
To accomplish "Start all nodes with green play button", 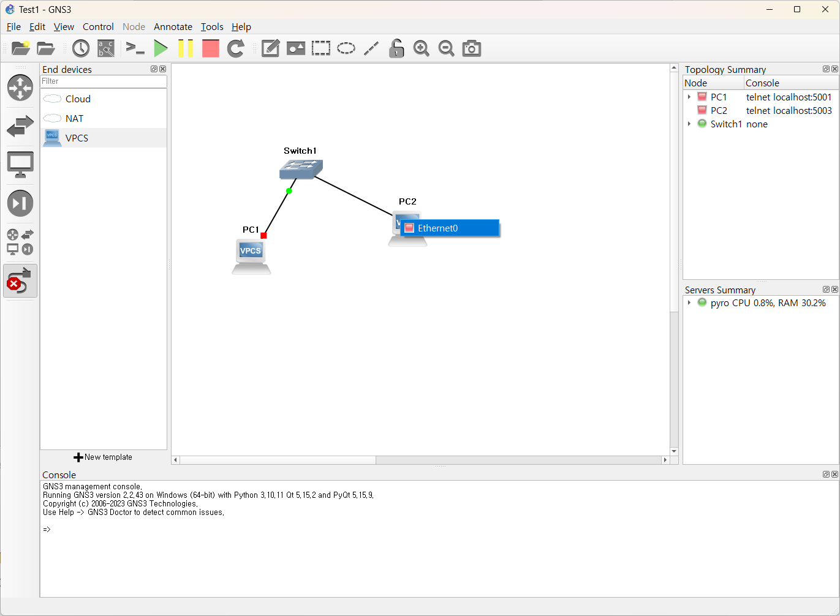I will [161, 48].
